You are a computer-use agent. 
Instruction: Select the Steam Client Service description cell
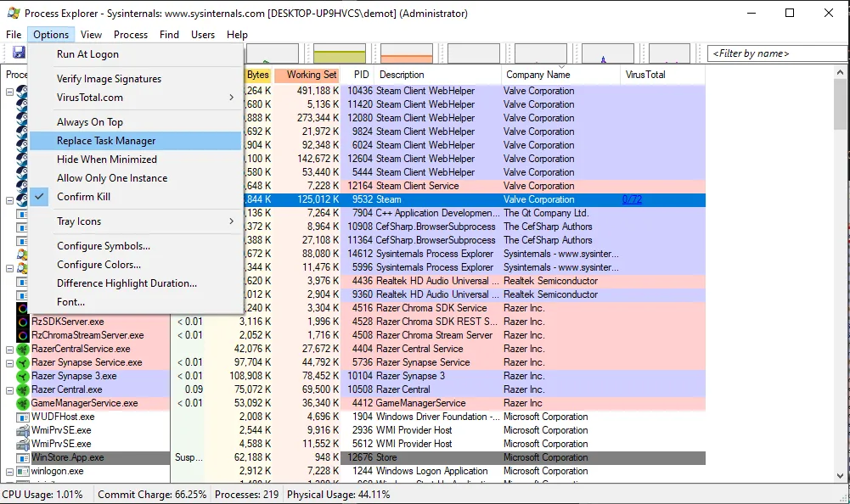pyautogui.click(x=418, y=186)
